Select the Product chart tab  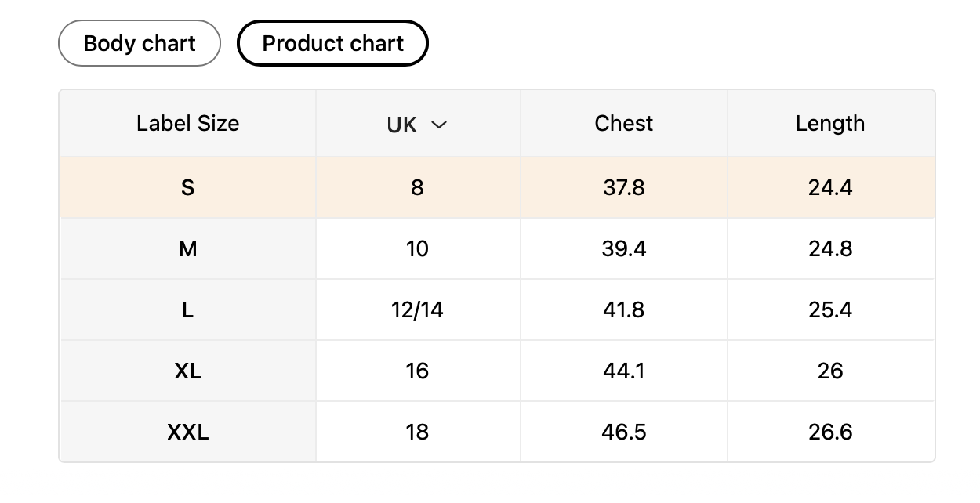pyautogui.click(x=332, y=43)
